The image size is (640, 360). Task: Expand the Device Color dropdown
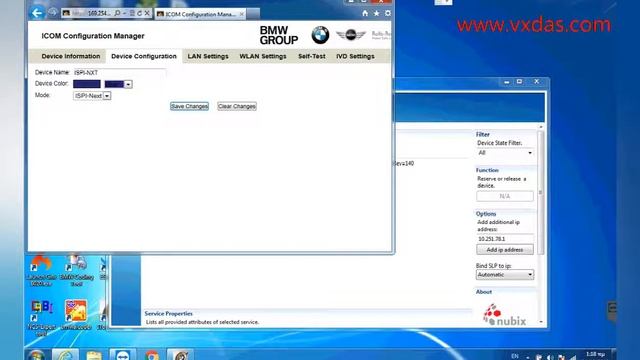pos(128,84)
